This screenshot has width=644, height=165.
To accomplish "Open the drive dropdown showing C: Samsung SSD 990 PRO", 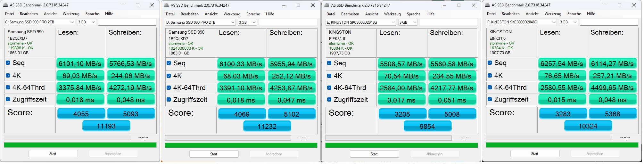I will (39, 22).
